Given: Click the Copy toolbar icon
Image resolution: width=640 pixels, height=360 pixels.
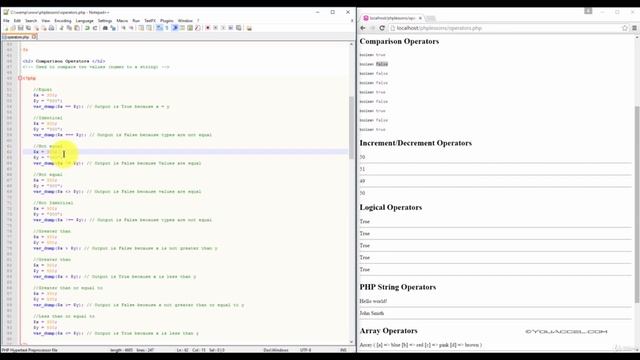Looking at the screenshot, I should click(x=69, y=28).
